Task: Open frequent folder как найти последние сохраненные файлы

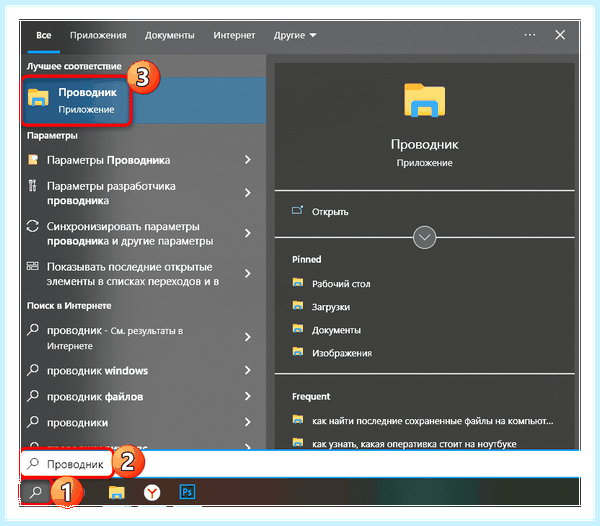Action: tap(432, 421)
